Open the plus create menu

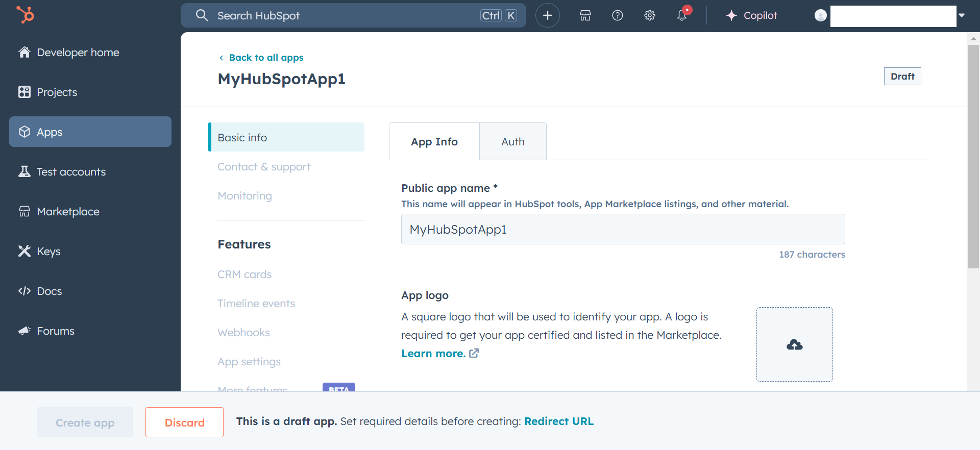[548, 15]
